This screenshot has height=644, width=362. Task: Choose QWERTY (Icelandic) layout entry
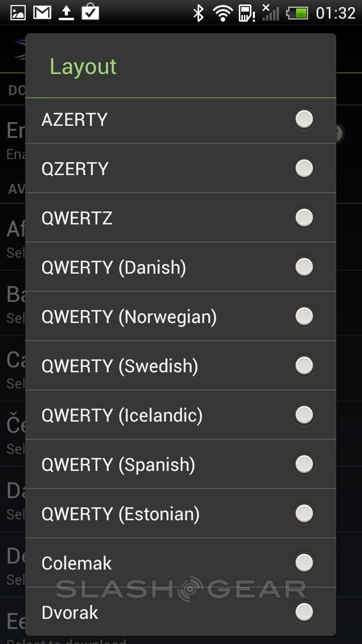tap(122, 415)
